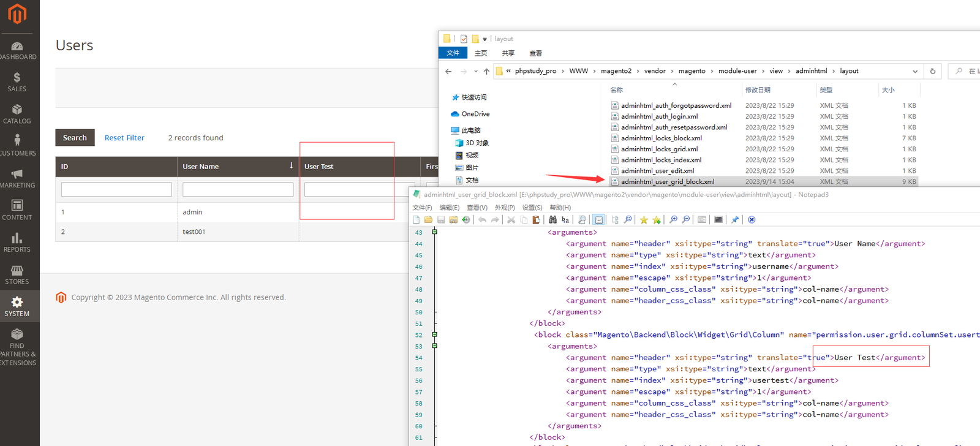Open the 编辑(E) menu in Notepad3
980x446 pixels.
click(449, 208)
